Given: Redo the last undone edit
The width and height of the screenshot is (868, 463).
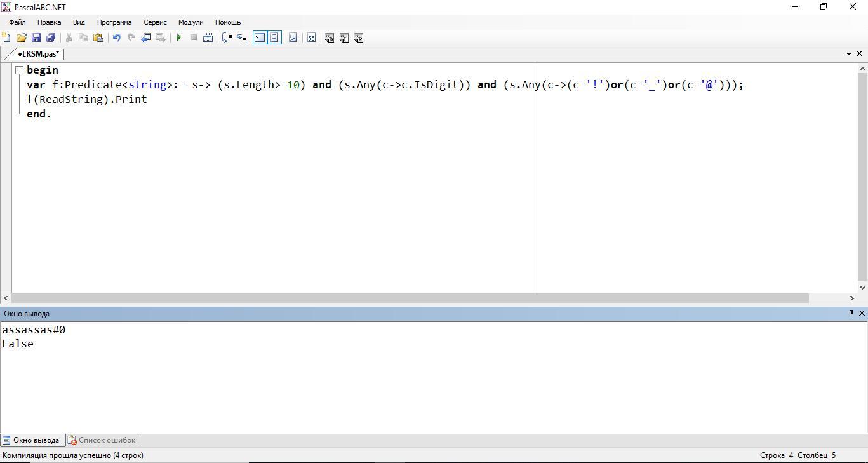Looking at the screenshot, I should 131,38.
